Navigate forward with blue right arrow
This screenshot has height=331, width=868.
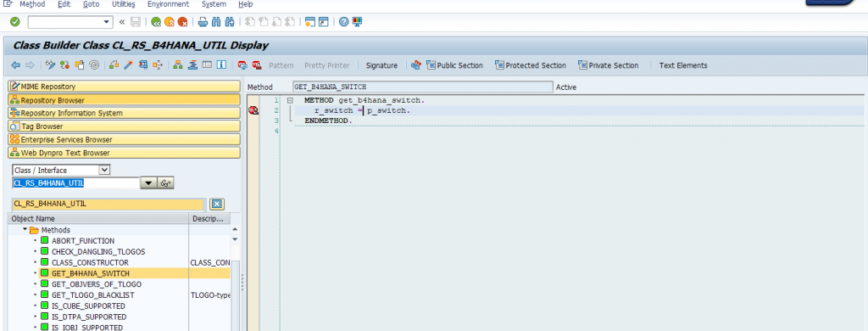pos(30,65)
